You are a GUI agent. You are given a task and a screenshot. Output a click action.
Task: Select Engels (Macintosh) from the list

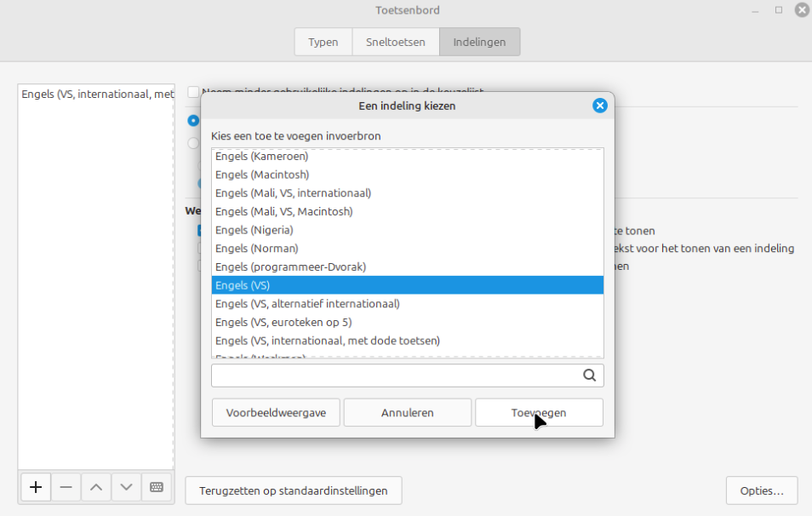point(262,175)
